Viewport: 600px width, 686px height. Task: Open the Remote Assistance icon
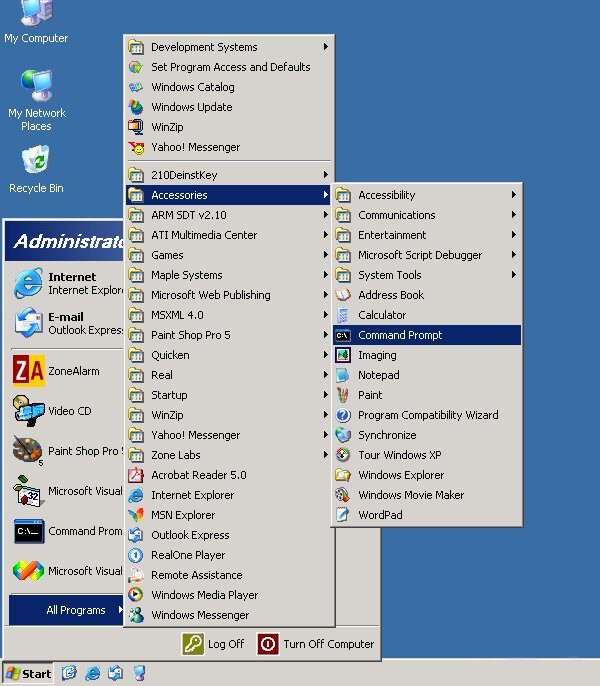(x=136, y=575)
